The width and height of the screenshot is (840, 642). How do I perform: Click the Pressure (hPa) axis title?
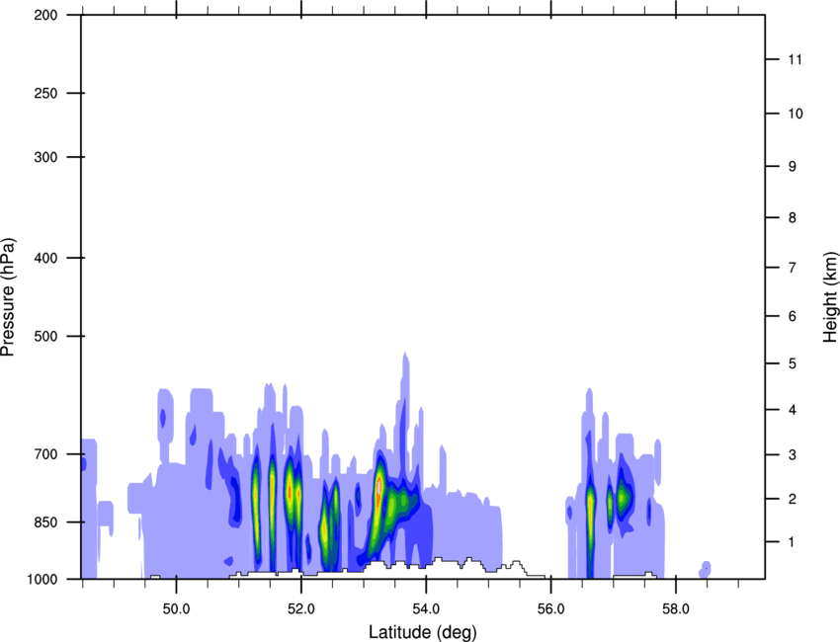(x=8, y=297)
